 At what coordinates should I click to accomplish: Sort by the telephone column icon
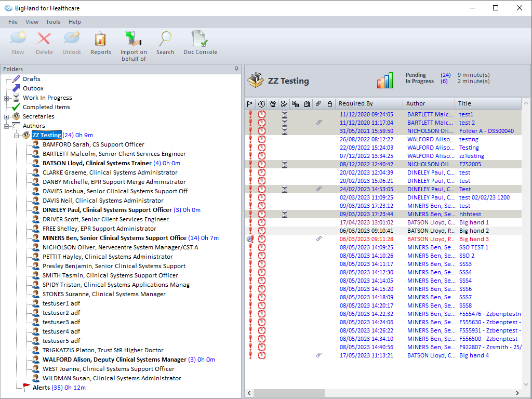273,104
